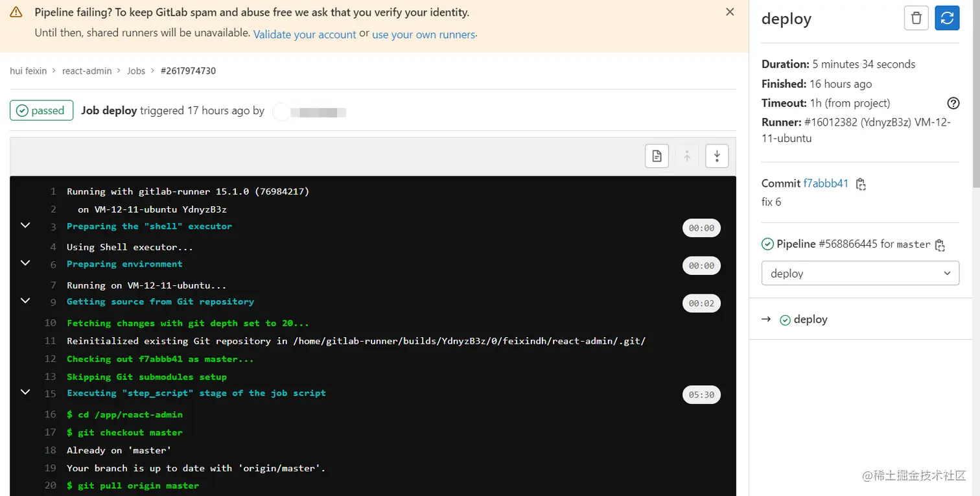The image size is (980, 496).
Task: Click the retry job refresh icon
Action: (947, 18)
